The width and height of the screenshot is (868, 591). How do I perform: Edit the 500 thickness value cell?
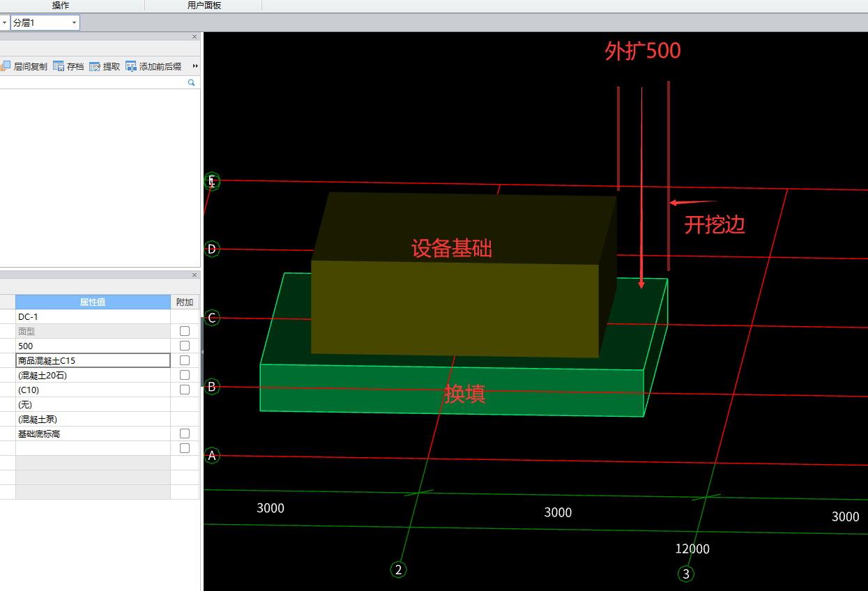click(93, 346)
